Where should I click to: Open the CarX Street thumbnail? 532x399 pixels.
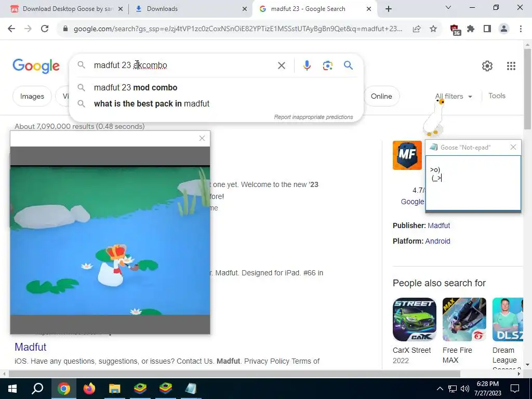(415, 320)
